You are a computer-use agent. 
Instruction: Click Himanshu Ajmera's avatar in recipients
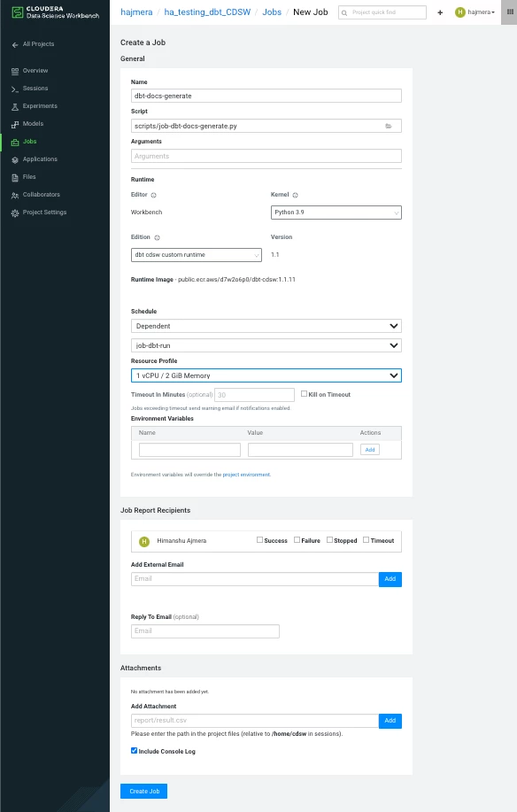pyautogui.click(x=144, y=542)
